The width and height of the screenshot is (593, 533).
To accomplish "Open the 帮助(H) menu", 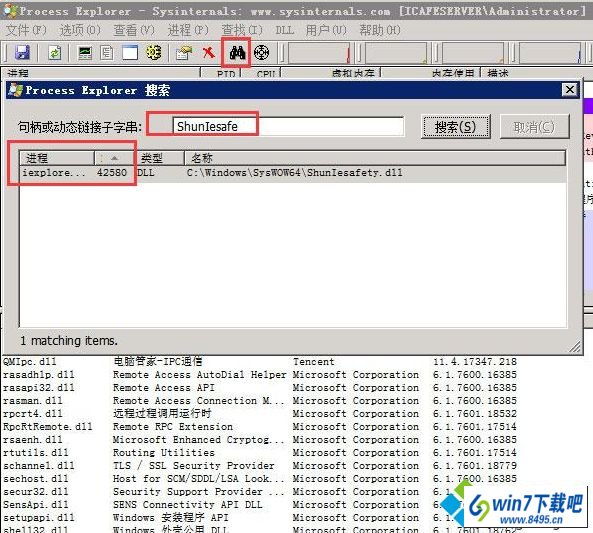I will (x=380, y=30).
